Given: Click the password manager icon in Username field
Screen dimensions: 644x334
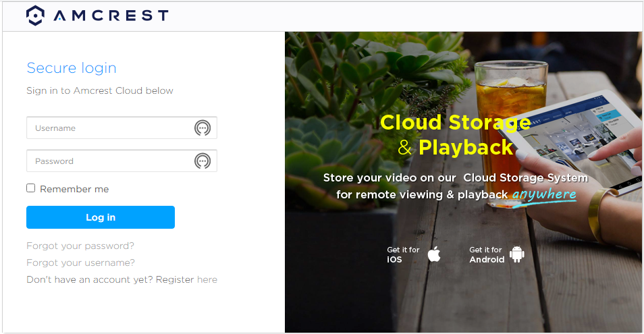Looking at the screenshot, I should coord(203,128).
